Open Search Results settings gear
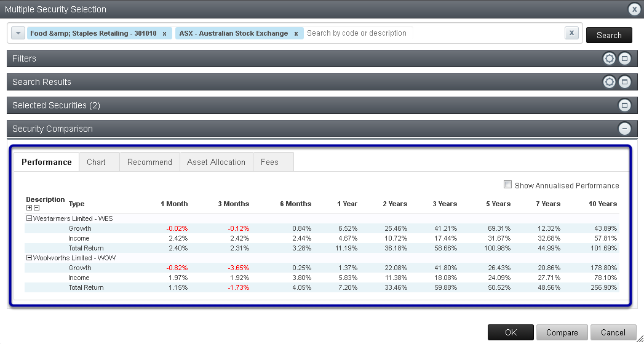 [x=609, y=82]
